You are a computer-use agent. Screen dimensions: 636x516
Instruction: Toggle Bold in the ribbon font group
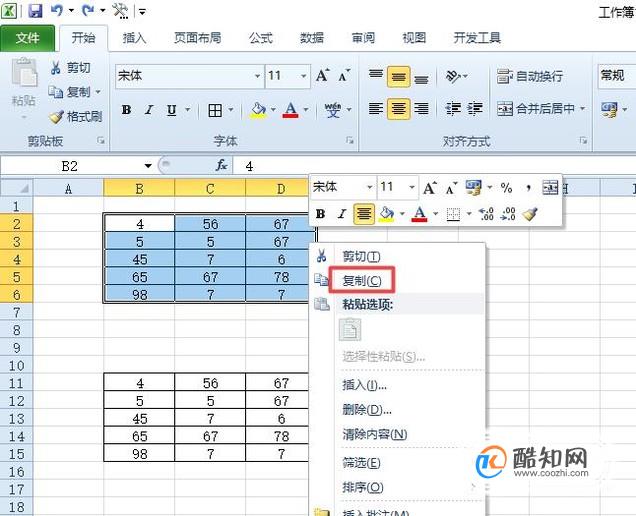tap(127, 110)
